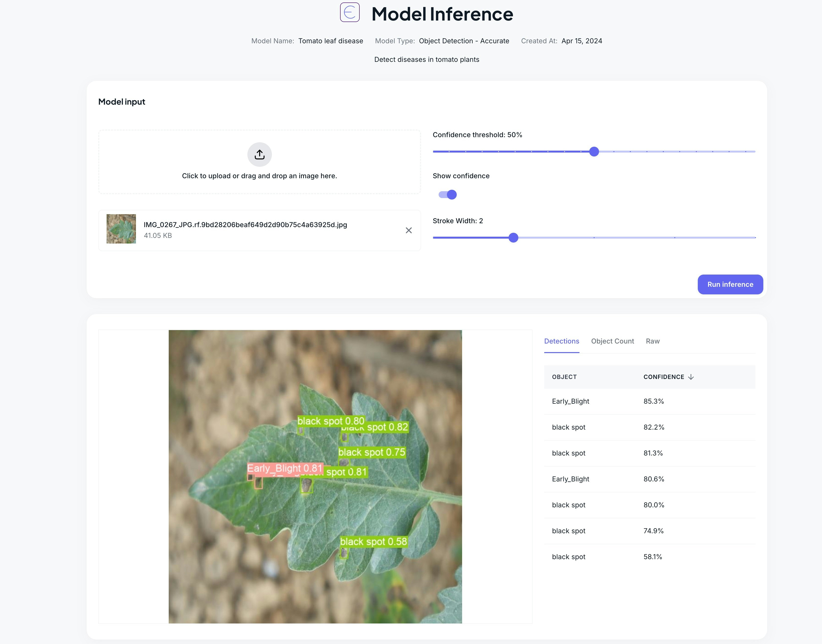Image resolution: width=822 pixels, height=644 pixels.
Task: Click the uploaded file name text
Action: (245, 225)
